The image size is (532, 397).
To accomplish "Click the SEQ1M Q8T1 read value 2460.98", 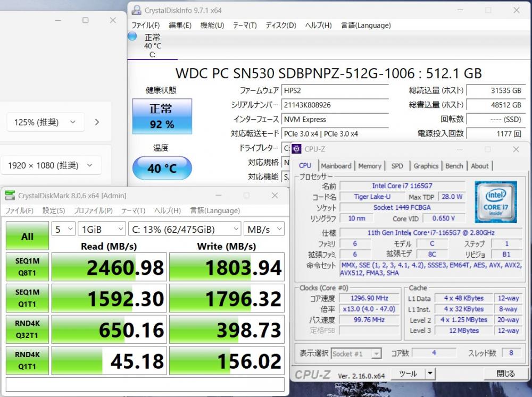I will (109, 267).
